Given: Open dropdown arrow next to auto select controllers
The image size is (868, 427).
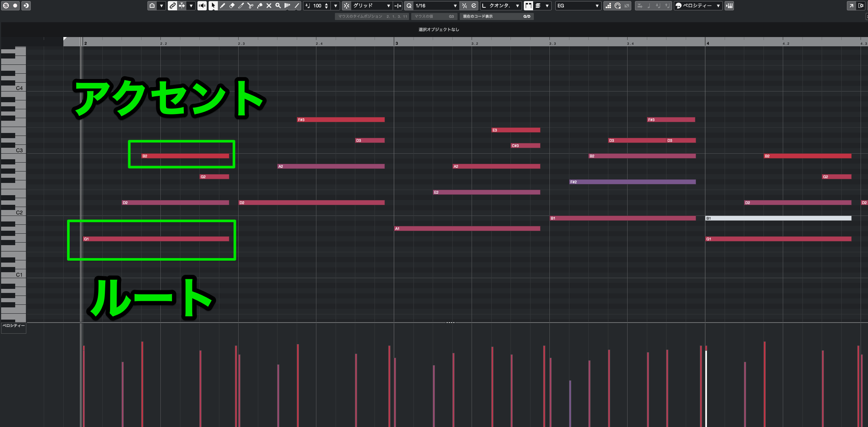Looking at the screenshot, I should click(162, 6).
